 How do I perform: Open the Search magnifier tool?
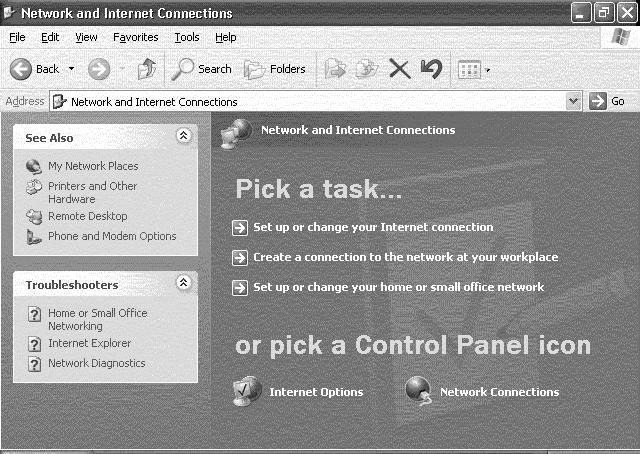[182, 69]
